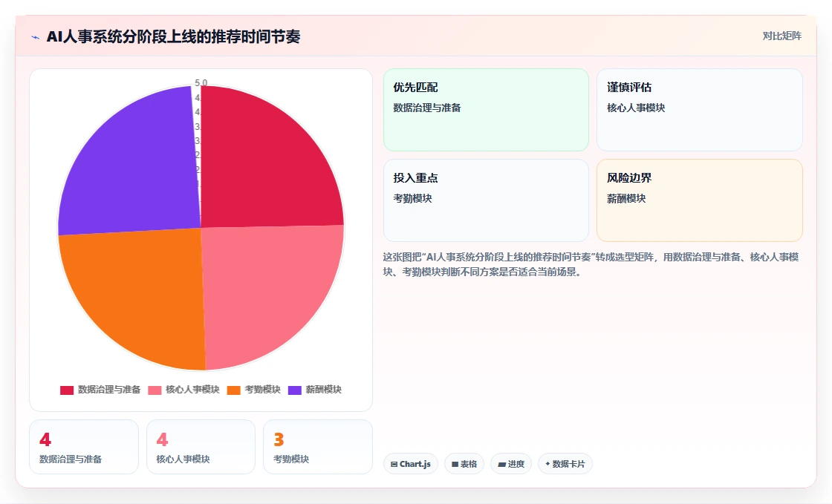Click the stat card showing 3 考勤模块
This screenshot has width=832, height=504.
pyautogui.click(x=318, y=447)
